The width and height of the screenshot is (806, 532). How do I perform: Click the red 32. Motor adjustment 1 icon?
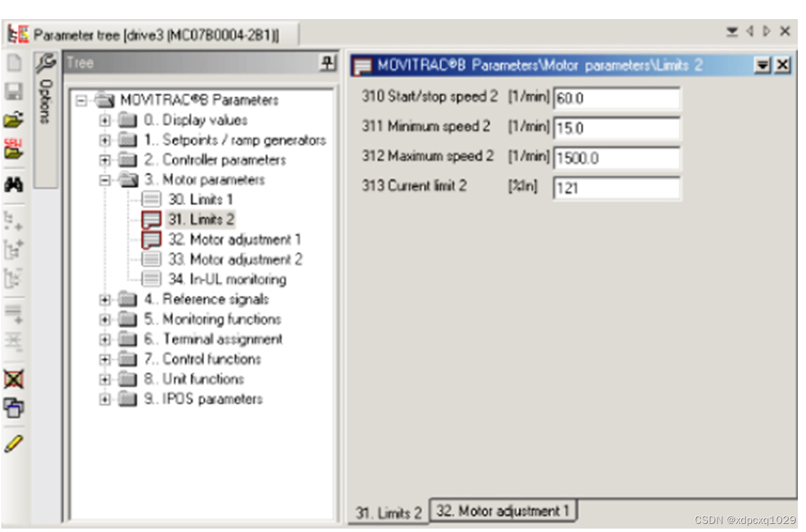click(151, 239)
